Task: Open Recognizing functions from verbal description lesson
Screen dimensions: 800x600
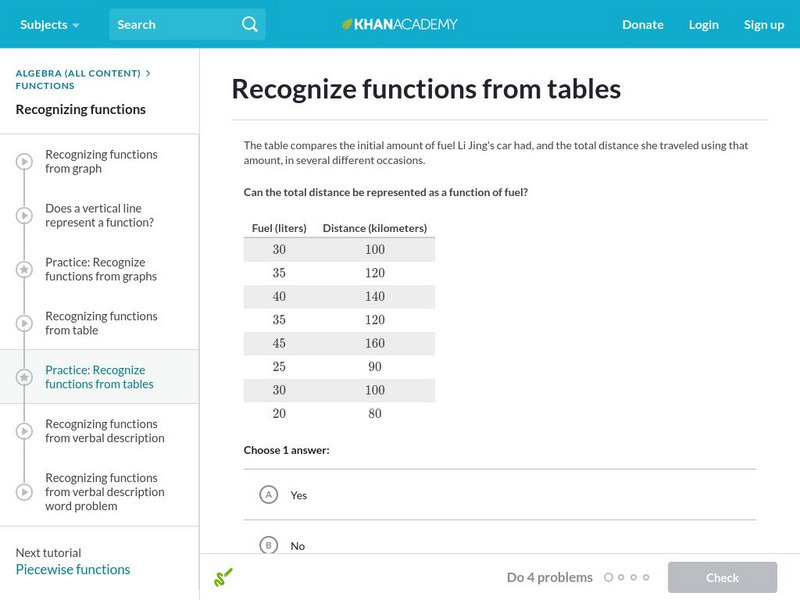Action: coord(104,431)
